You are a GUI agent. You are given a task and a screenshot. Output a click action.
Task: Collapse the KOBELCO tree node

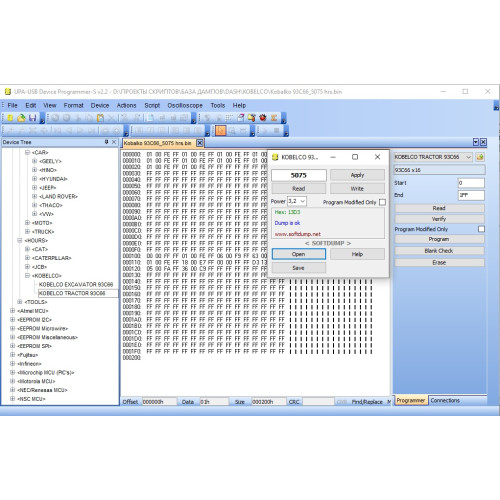[x=27, y=275]
